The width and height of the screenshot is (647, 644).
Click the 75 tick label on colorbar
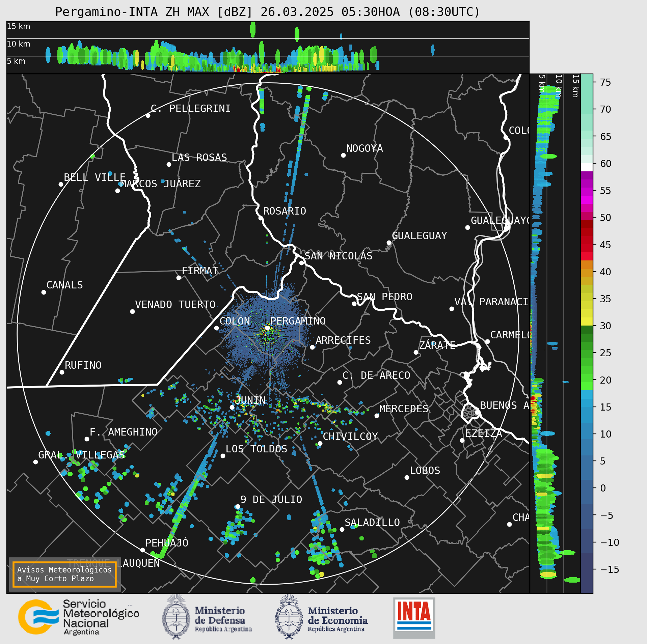click(x=605, y=82)
